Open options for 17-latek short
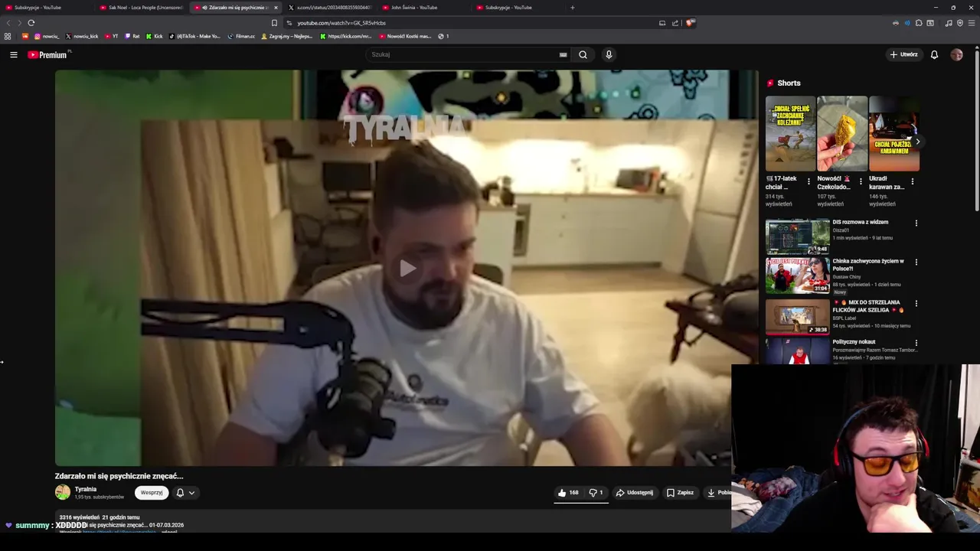980x551 pixels. point(808,182)
